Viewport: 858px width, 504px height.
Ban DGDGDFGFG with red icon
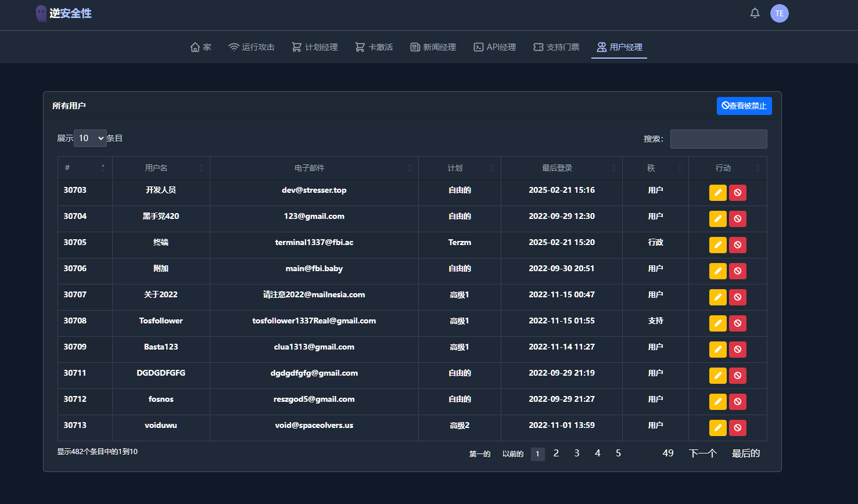738,376
